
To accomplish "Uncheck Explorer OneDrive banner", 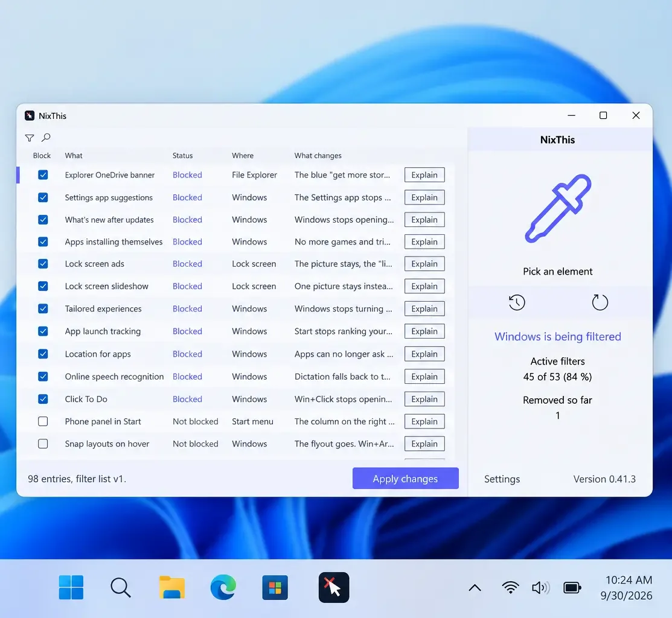I will point(43,175).
